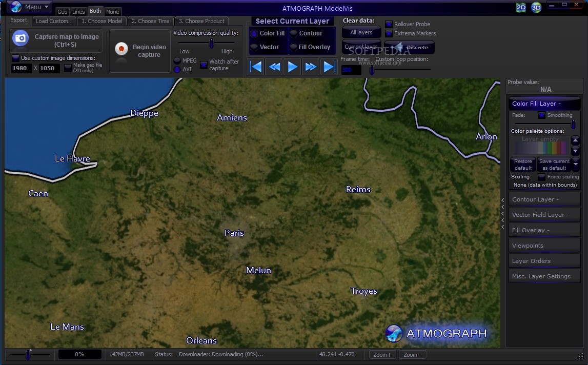Viewport: 588px width, 365px height.
Task: Toggle Watch after capture checkbox
Action: pyautogui.click(x=204, y=65)
